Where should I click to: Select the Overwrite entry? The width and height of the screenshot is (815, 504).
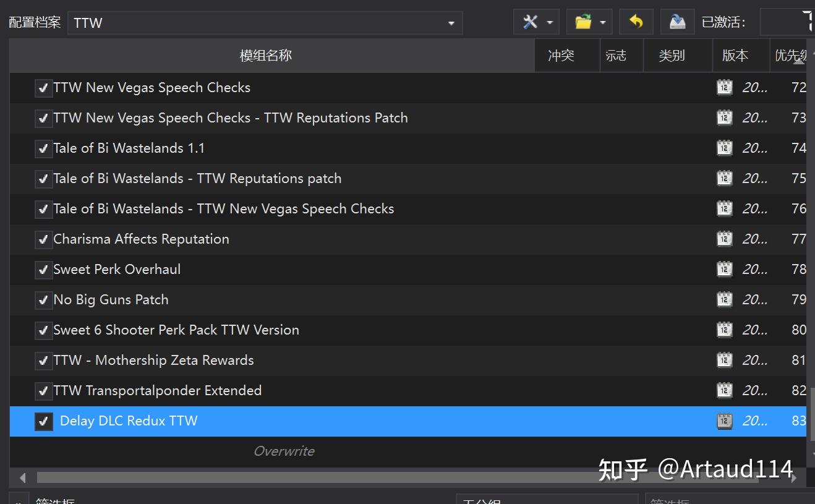tap(284, 451)
